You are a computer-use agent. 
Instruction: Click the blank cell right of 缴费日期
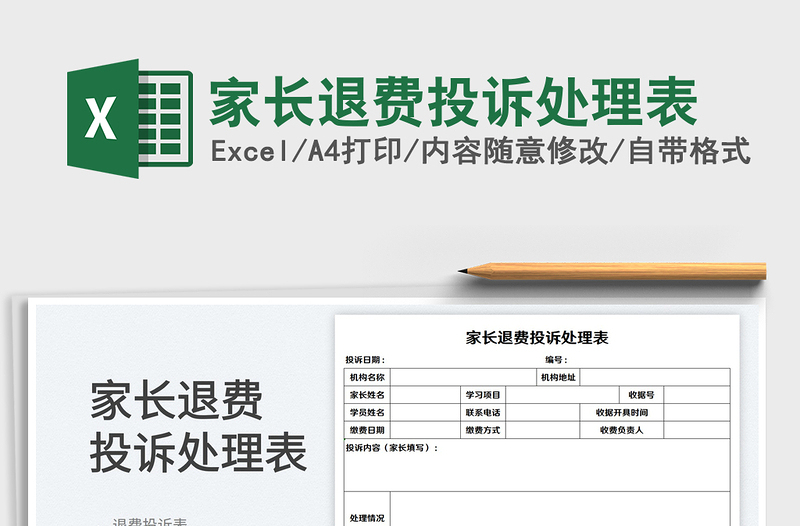(425, 430)
